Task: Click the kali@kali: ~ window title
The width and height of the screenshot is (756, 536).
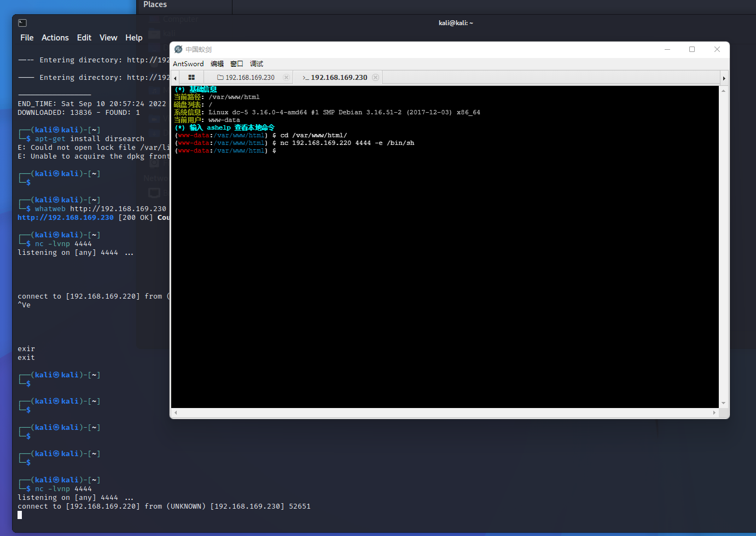Action: click(x=456, y=23)
